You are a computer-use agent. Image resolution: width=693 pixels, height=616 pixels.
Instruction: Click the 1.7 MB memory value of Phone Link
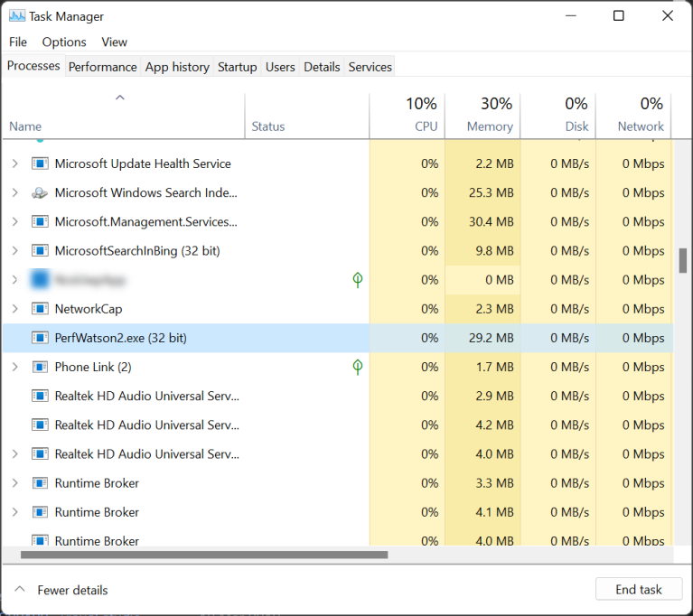pyautogui.click(x=494, y=368)
